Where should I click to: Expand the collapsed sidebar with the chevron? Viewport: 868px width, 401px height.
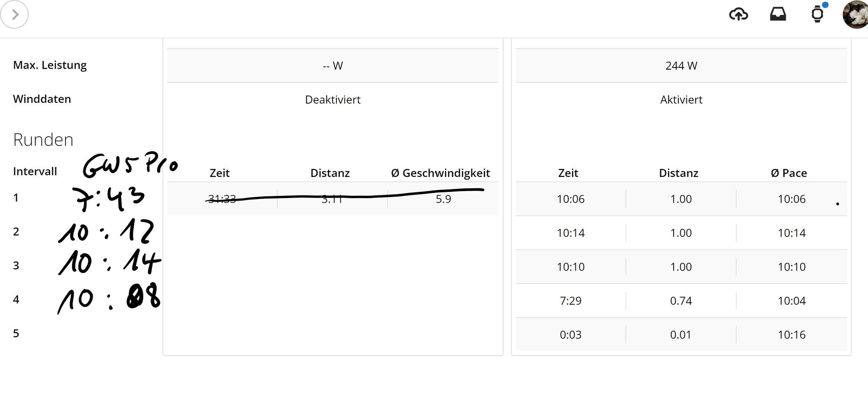pyautogui.click(x=14, y=14)
